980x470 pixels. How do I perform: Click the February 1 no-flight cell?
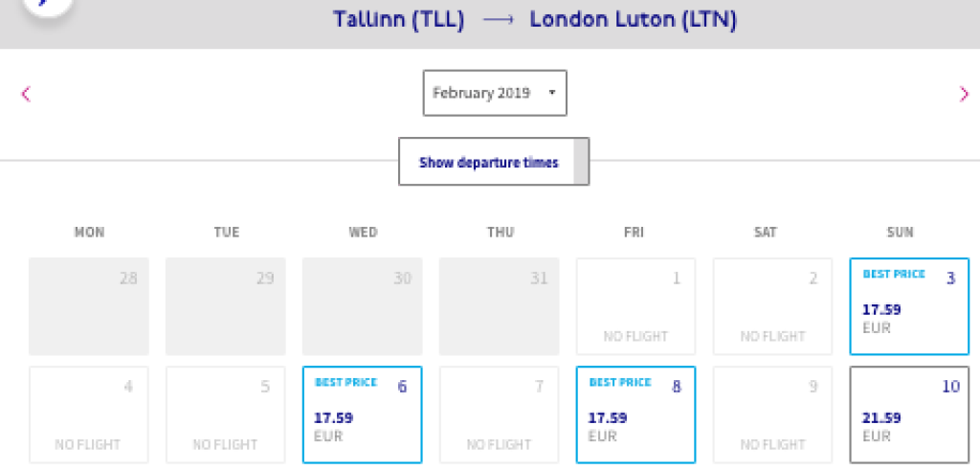(x=635, y=307)
